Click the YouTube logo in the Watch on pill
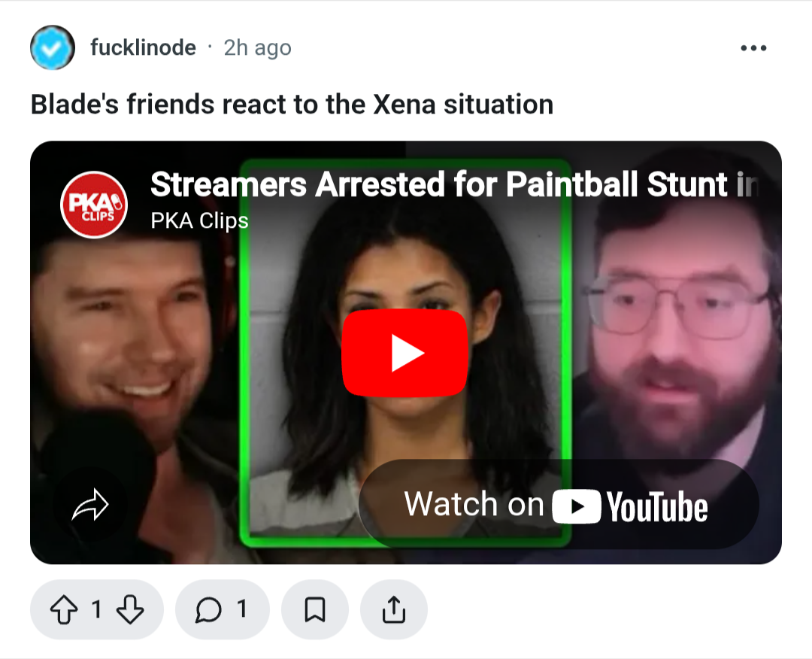 [630, 506]
